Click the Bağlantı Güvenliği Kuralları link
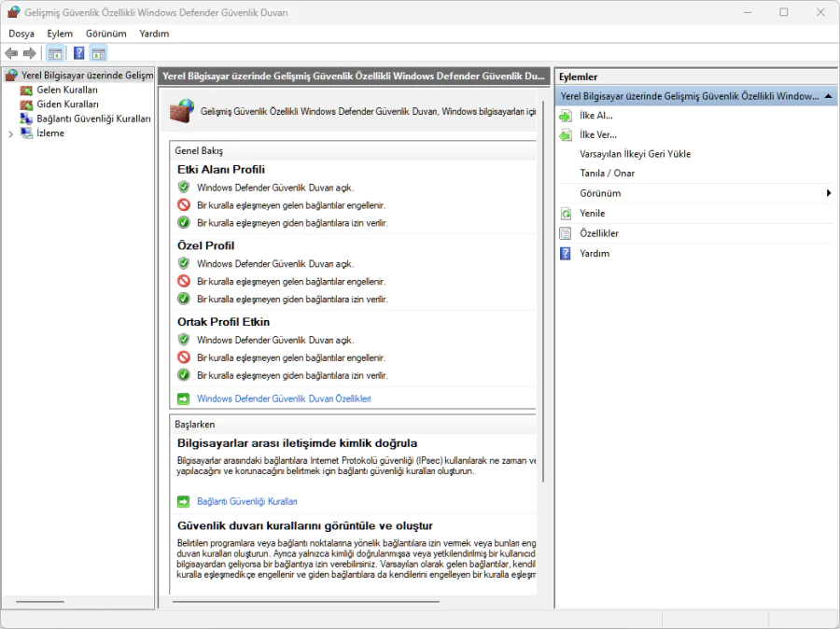The image size is (840, 629). point(246,501)
